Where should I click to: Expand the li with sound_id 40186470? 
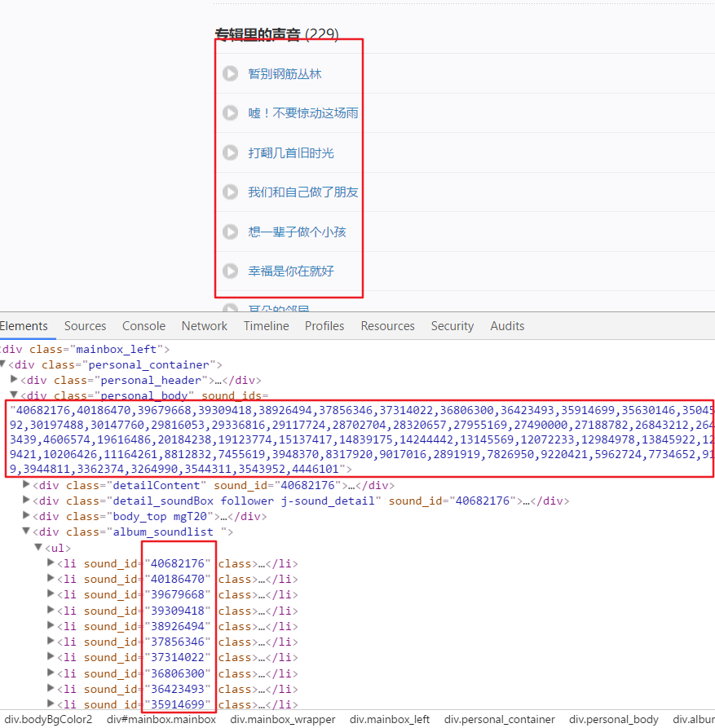[x=51, y=578]
